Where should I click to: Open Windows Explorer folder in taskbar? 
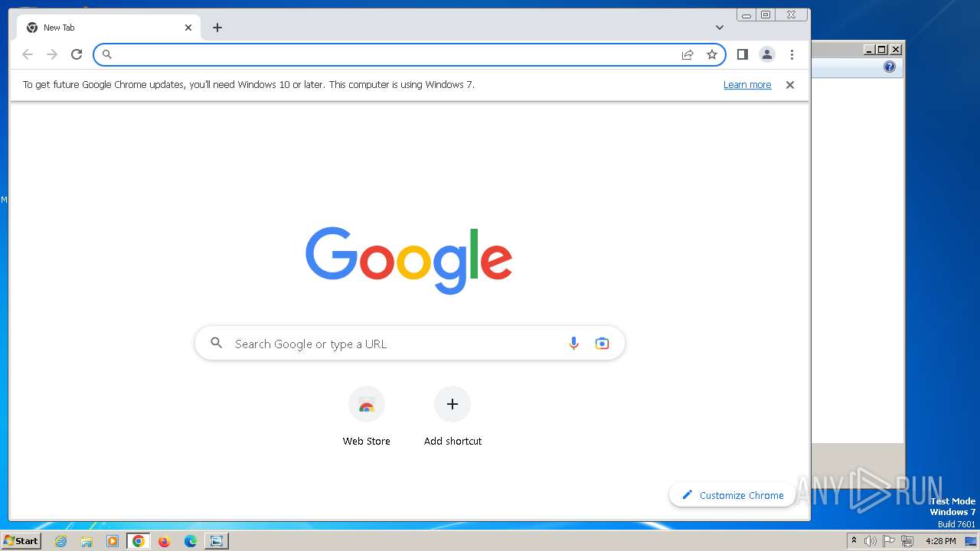[x=87, y=541]
